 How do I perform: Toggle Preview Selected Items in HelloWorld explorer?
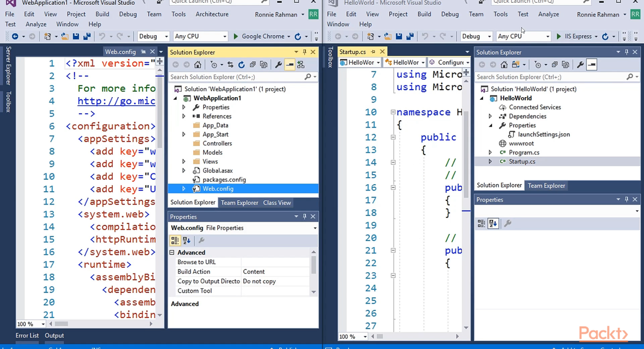coord(591,65)
